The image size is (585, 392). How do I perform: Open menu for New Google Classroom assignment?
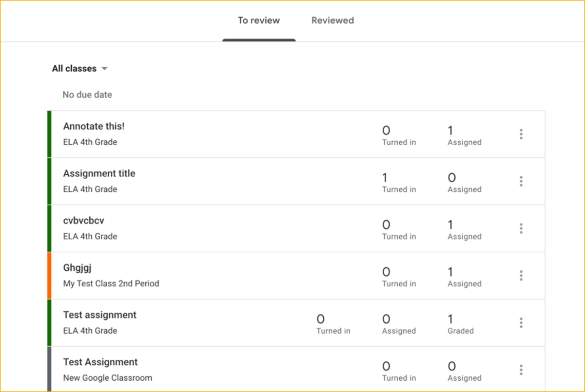pos(521,370)
